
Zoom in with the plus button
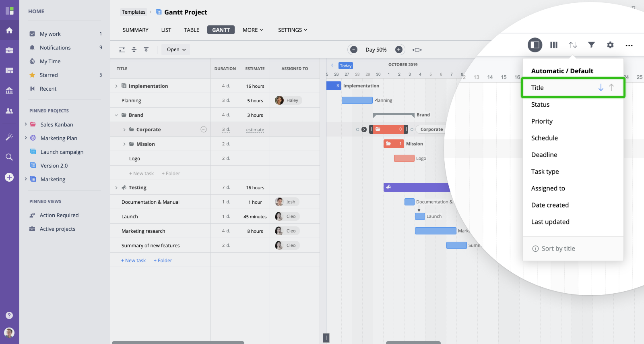click(399, 50)
